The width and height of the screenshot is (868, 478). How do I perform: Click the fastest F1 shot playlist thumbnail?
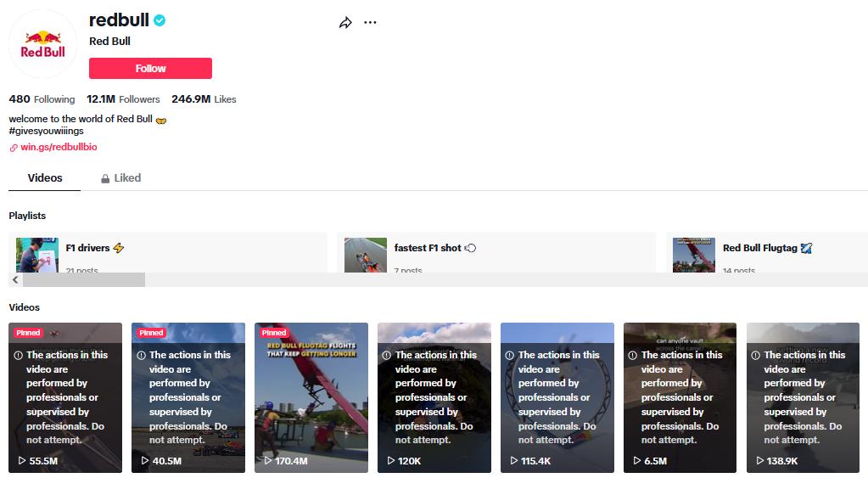click(x=366, y=256)
